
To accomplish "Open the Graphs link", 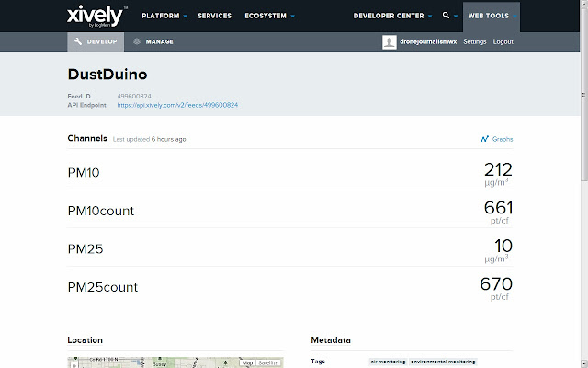I will pos(503,139).
